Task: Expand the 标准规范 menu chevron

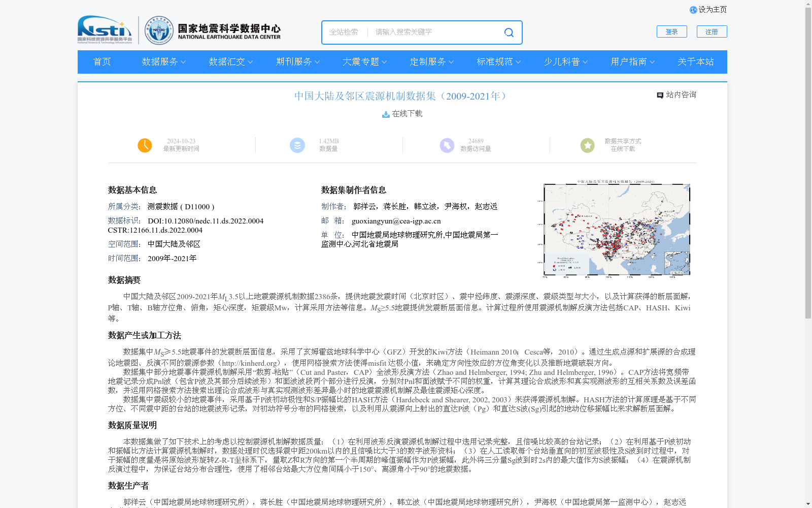Action: (518, 62)
